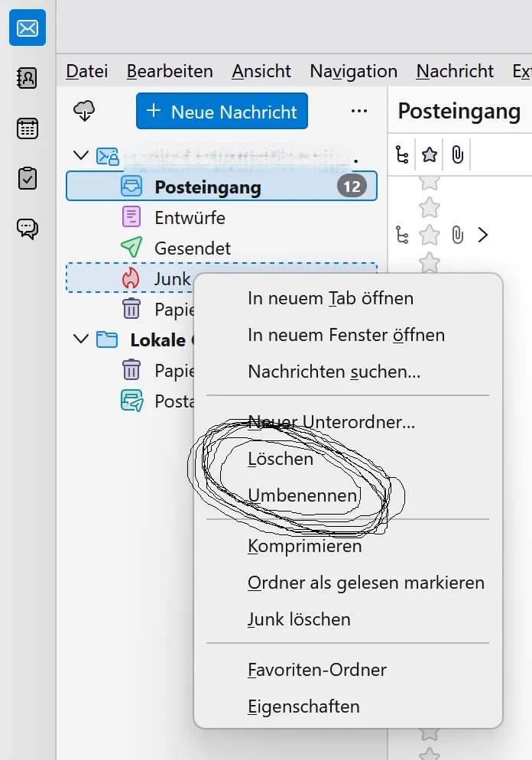Image resolution: width=532 pixels, height=760 pixels.
Task: Open Eigenschaften from context menu
Action: point(348,706)
